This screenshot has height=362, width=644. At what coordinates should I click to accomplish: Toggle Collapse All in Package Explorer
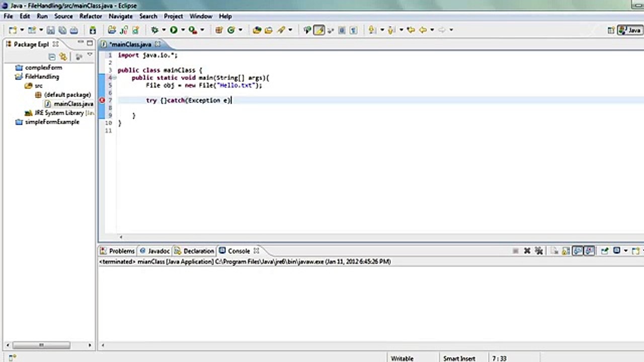[x=52, y=57]
